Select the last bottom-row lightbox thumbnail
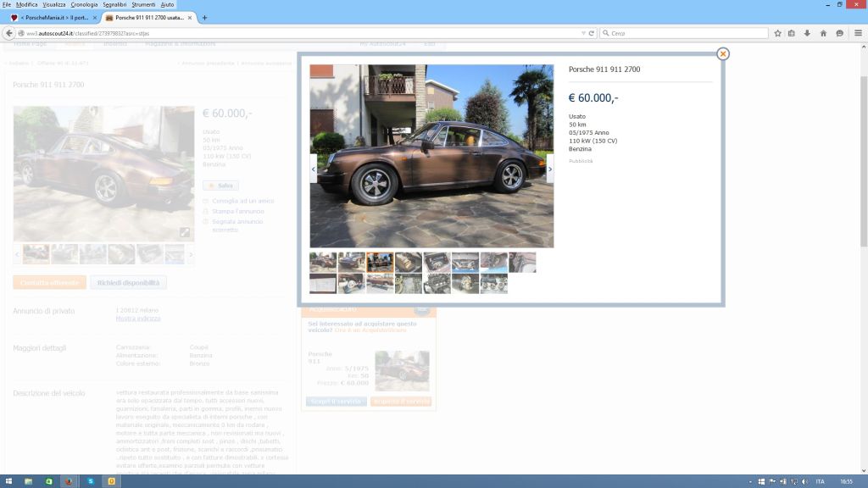The width and height of the screenshot is (868, 488). [494, 283]
